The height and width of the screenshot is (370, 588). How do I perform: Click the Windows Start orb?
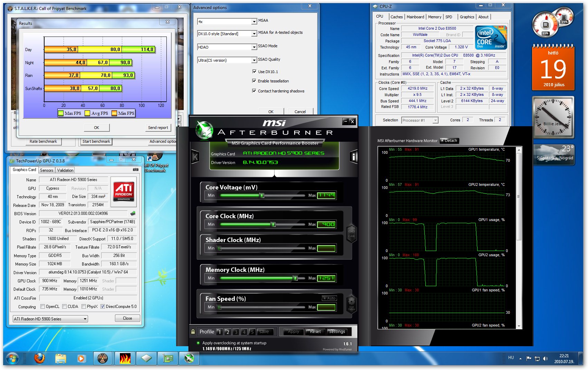pyautogui.click(x=12, y=359)
